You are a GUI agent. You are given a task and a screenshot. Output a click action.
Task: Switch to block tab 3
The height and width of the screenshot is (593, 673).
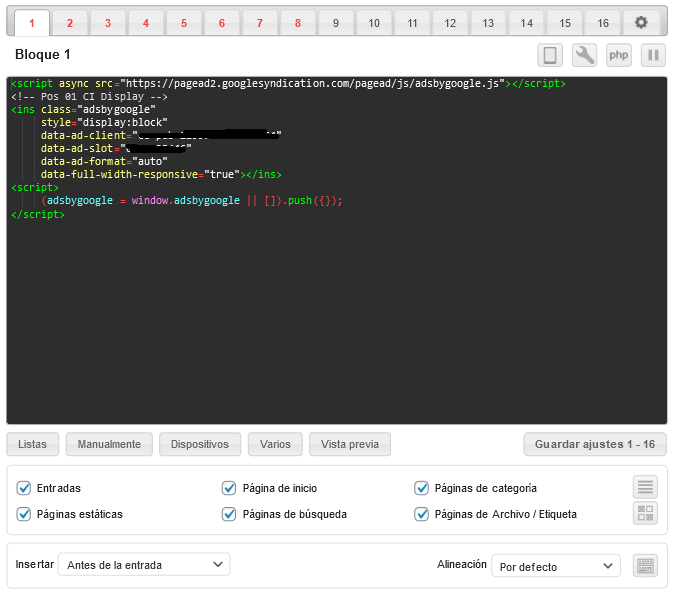coord(108,23)
